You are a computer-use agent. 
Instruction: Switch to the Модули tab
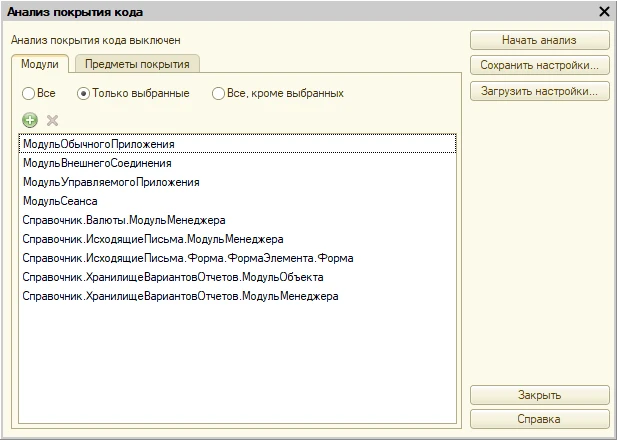pyautogui.click(x=40, y=64)
